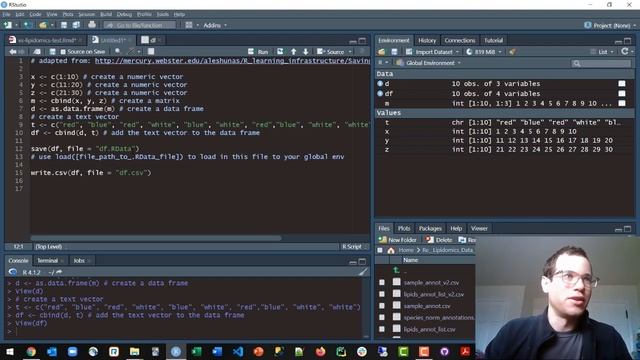The image size is (640, 360).
Task: Check the box for species_norm_annotations file
Action: (x=382, y=317)
